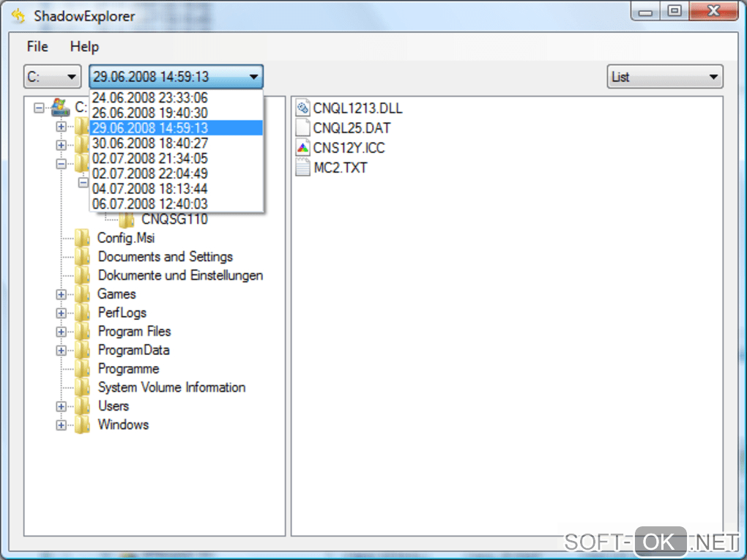Click the CNQSG110 folder icon
Viewport: 747px width, 560px height.
[x=127, y=220]
